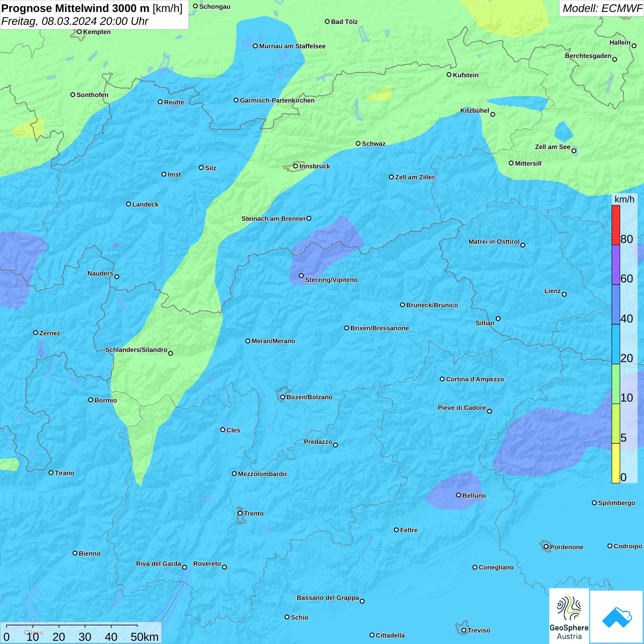The image size is (644, 644).
Task: Click the Spilimbergo location dot
Action: [x=594, y=503]
